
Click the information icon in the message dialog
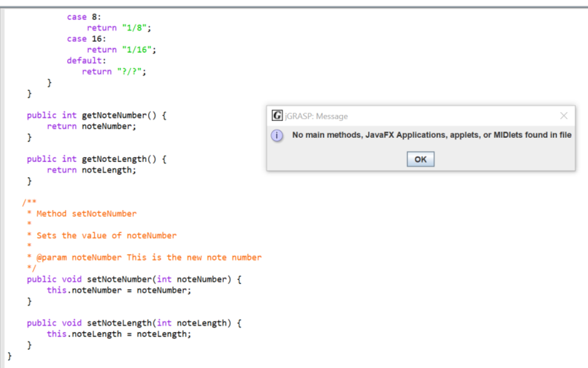click(x=277, y=135)
